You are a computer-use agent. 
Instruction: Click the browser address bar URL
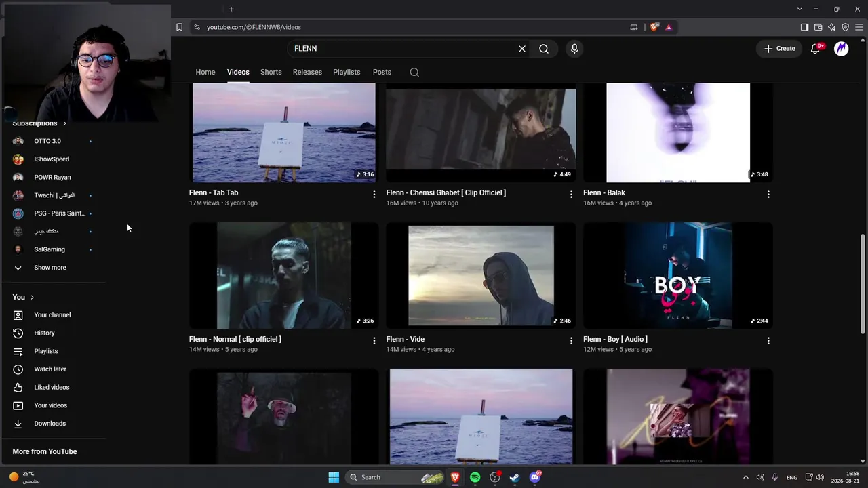(254, 27)
